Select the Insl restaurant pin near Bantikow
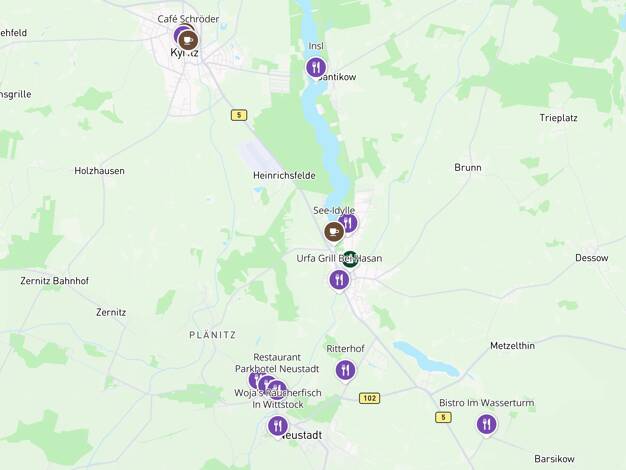This screenshot has height=470, width=626. coord(316,67)
